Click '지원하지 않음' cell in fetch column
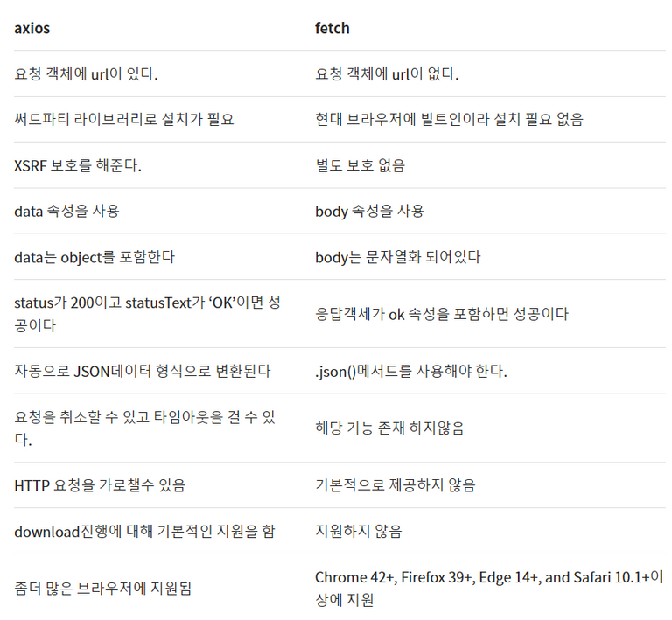The width and height of the screenshot is (672, 620). click(x=359, y=532)
